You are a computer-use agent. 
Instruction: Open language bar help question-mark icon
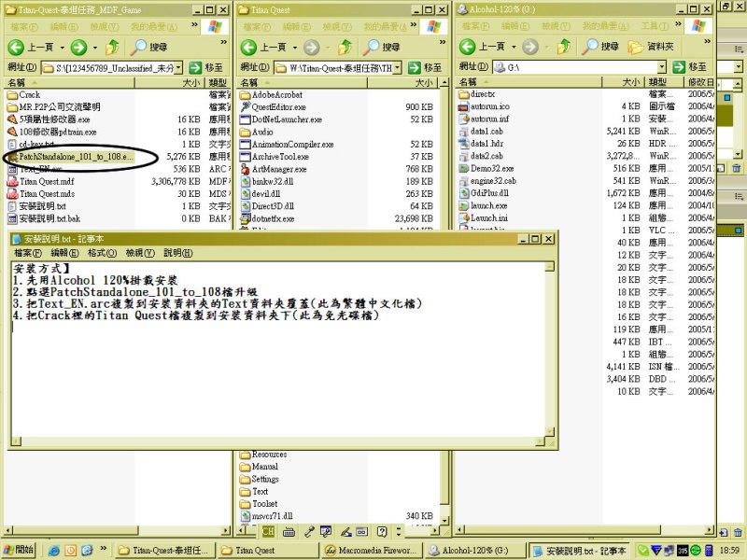[382, 531]
